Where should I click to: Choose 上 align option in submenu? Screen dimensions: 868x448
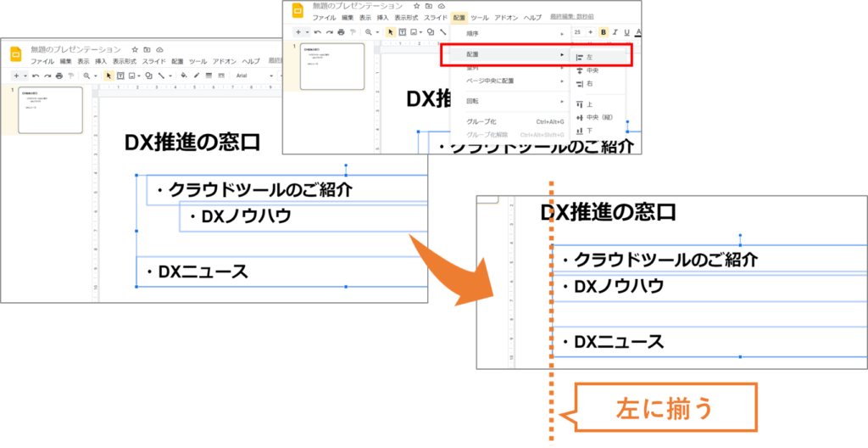coord(598,104)
